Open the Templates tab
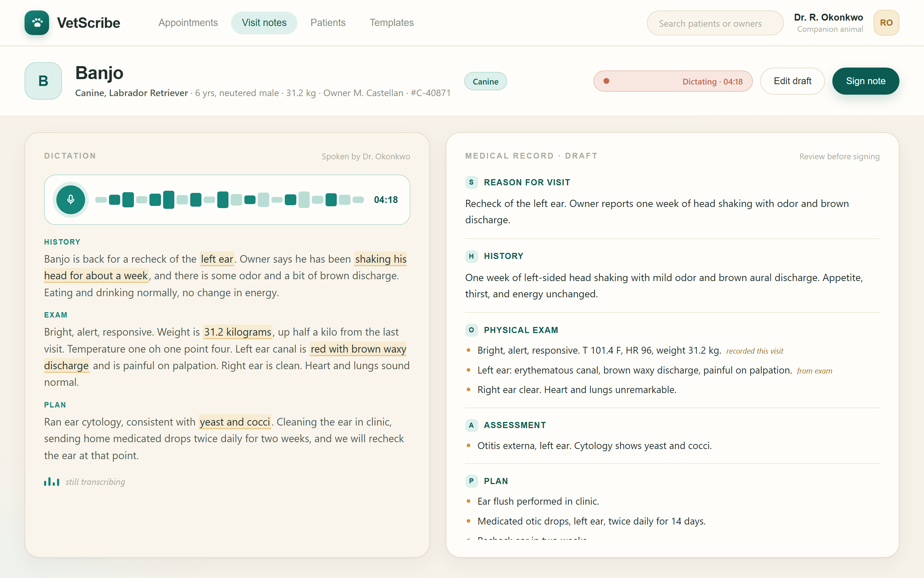Viewport: 924px width, 578px height. (392, 23)
